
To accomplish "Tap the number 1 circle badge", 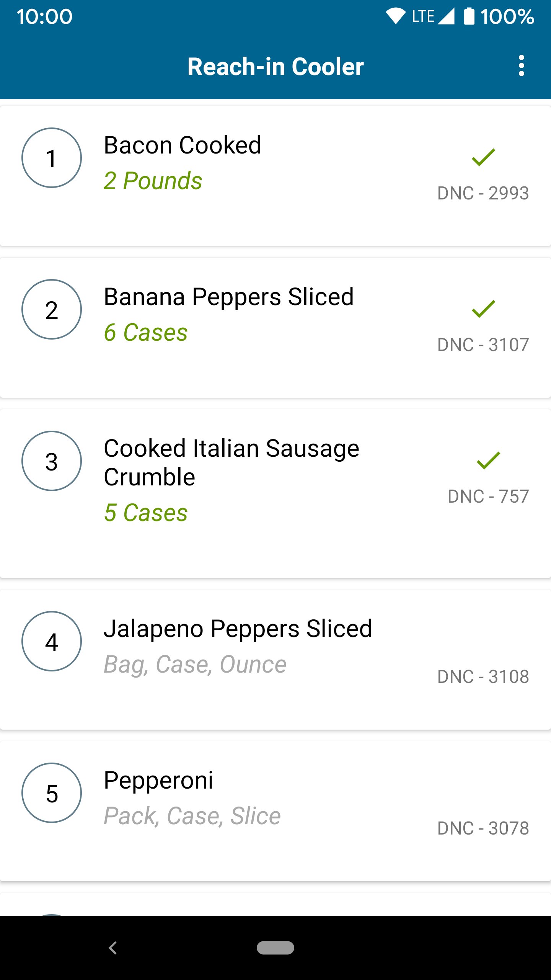I will pyautogui.click(x=52, y=158).
